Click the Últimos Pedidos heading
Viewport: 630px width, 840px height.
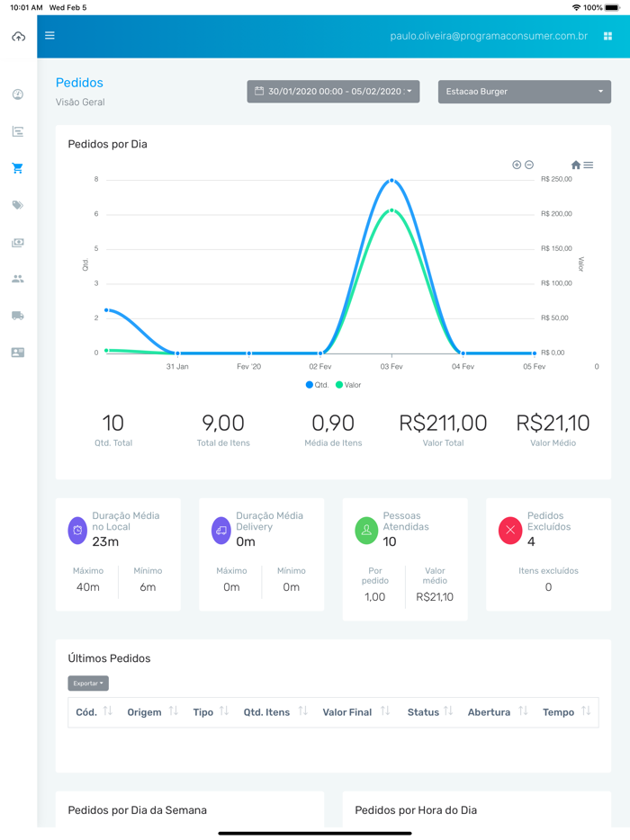click(109, 658)
